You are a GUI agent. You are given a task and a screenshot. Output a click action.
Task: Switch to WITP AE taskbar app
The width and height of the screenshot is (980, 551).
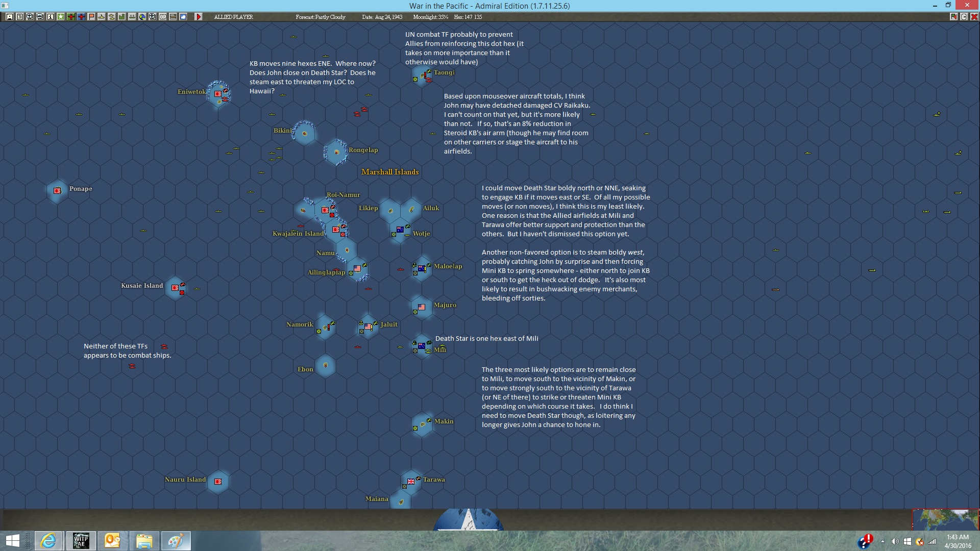(81, 541)
